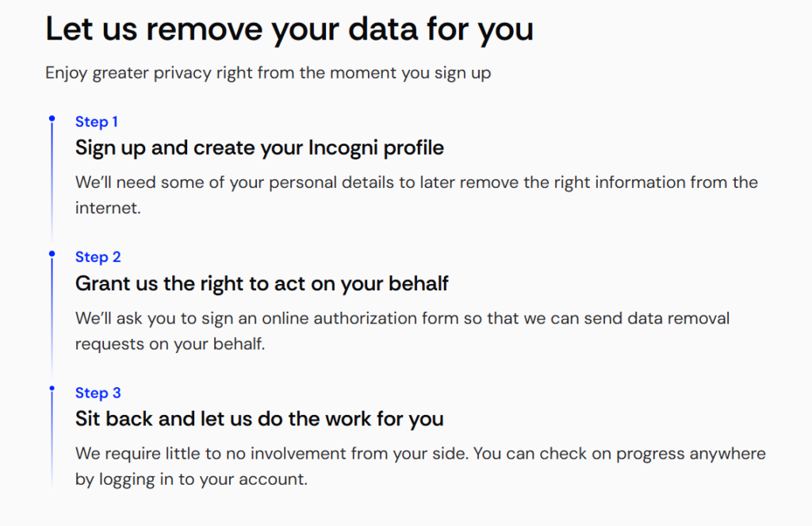Select the blue 'Step 3' label
Viewport: 812px width, 526px height.
point(98,393)
